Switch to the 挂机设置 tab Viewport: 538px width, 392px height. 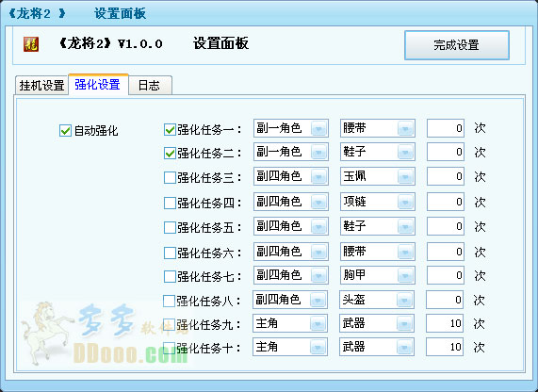click(41, 85)
